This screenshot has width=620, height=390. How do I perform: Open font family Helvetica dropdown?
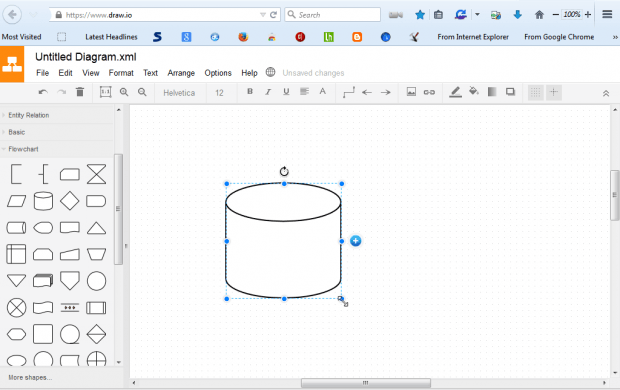179,93
